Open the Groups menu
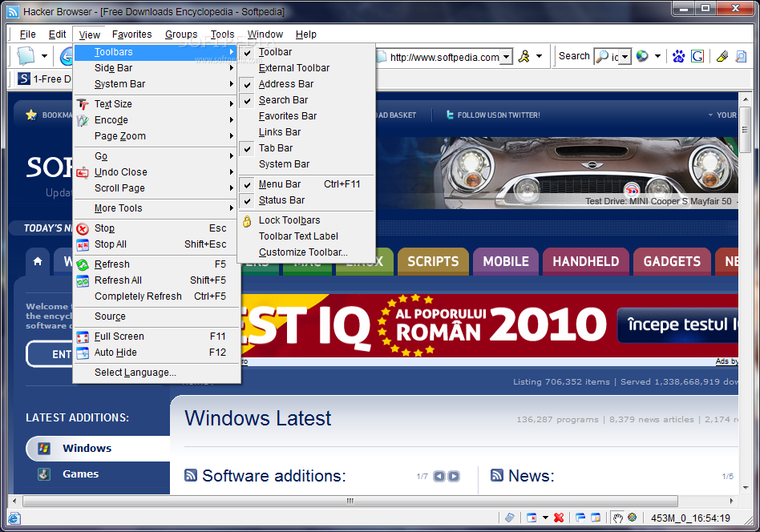 point(181,34)
